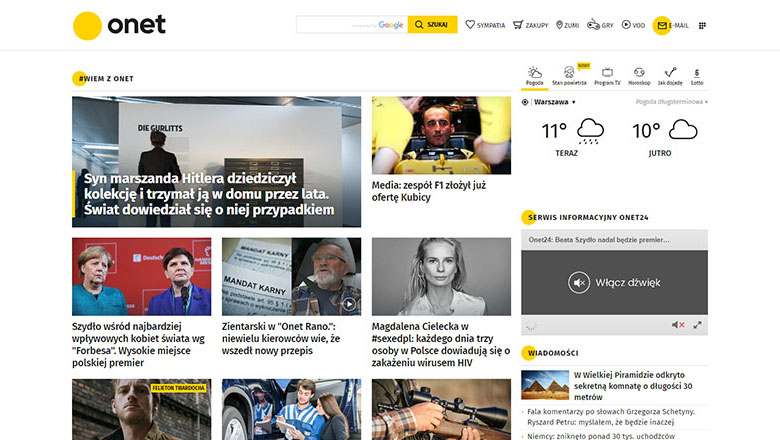This screenshot has height=440, width=780.
Task: Open the Kubica F1 offer headline
Action: (x=428, y=191)
